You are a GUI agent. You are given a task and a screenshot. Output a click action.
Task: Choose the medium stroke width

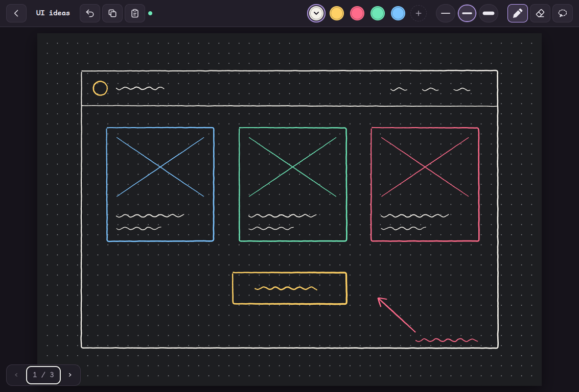point(467,13)
